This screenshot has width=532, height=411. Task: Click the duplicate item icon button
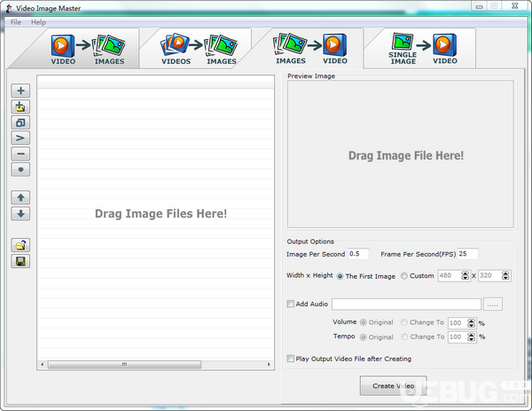20,123
